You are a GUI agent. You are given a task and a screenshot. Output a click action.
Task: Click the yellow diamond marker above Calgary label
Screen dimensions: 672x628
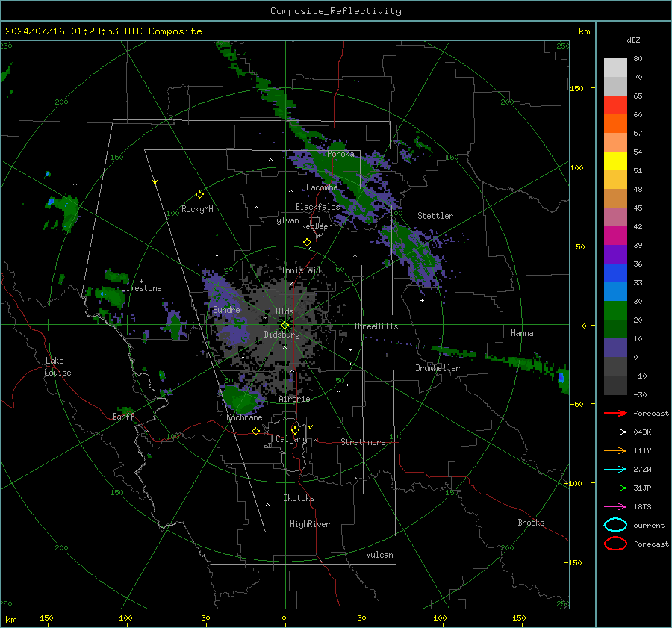295,430
